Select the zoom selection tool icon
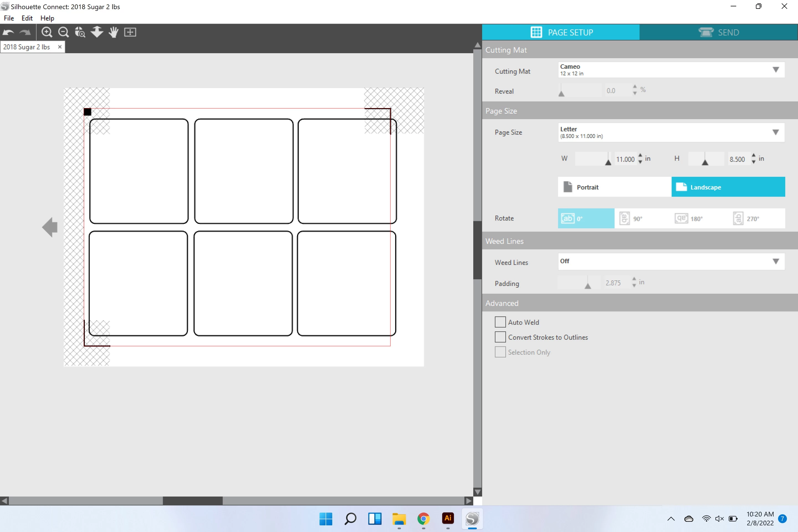 (80, 32)
